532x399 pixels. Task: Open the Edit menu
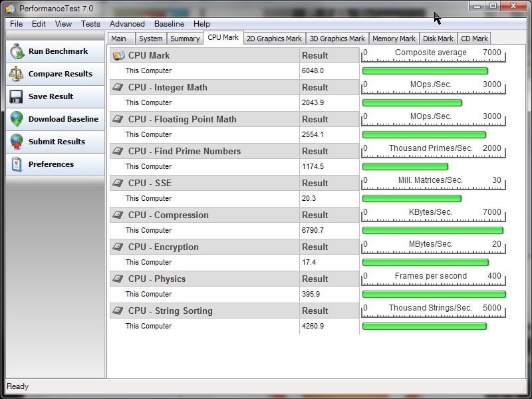(39, 24)
